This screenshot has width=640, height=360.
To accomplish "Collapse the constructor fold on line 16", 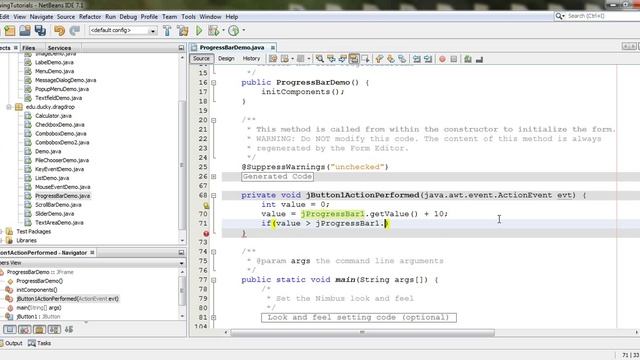I will coord(213,82).
